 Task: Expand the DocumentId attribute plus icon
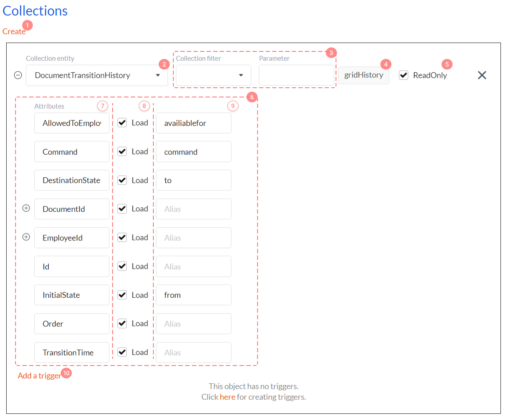26,208
